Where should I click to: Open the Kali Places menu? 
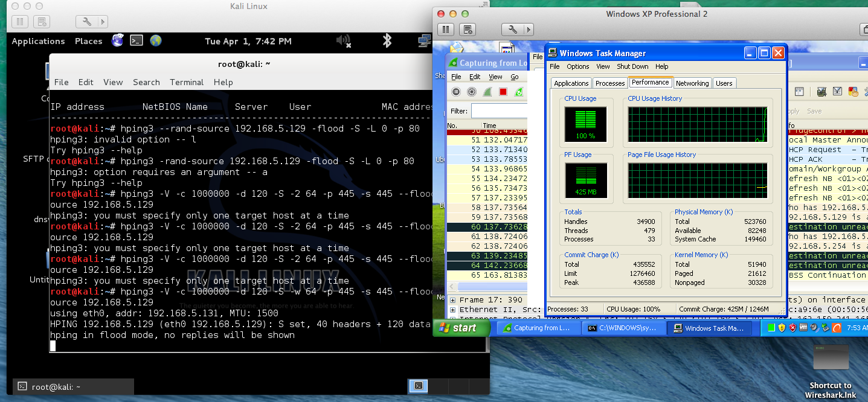tap(88, 41)
